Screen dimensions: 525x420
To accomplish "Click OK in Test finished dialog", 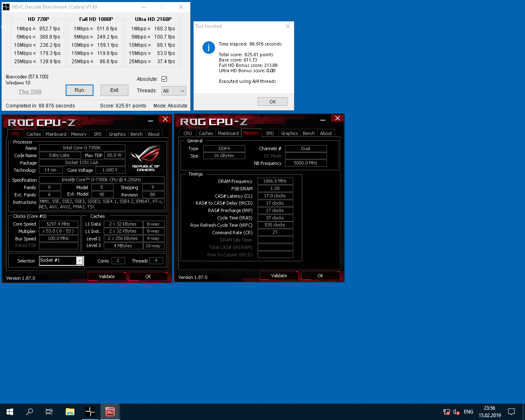I will 273,102.
